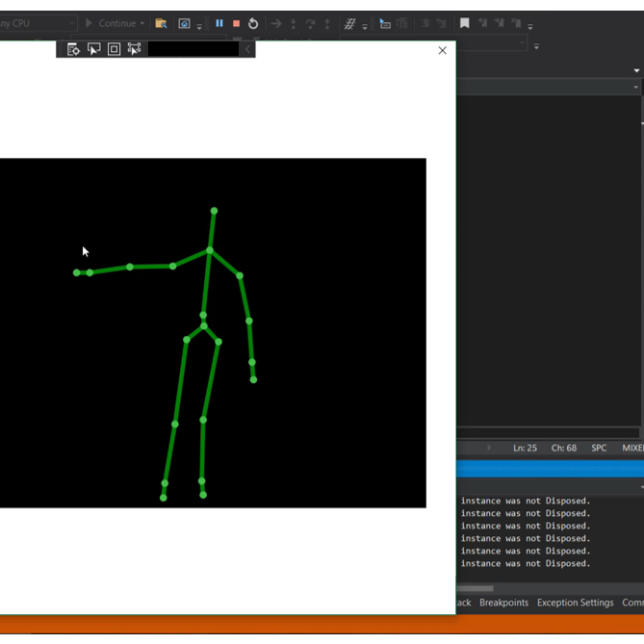Screen dimensions: 644x644
Task: Click the hex display toolbar icon
Action: coord(350,23)
